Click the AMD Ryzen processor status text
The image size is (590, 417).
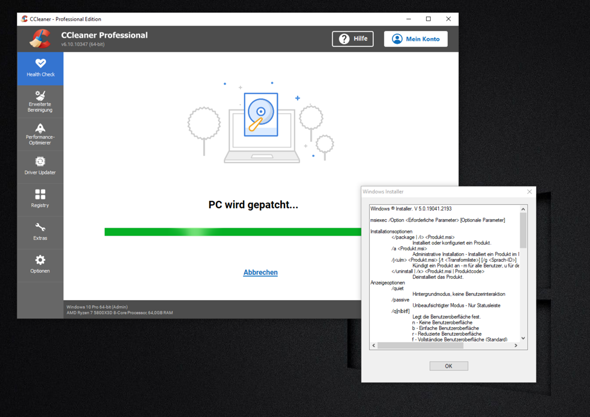click(x=120, y=313)
